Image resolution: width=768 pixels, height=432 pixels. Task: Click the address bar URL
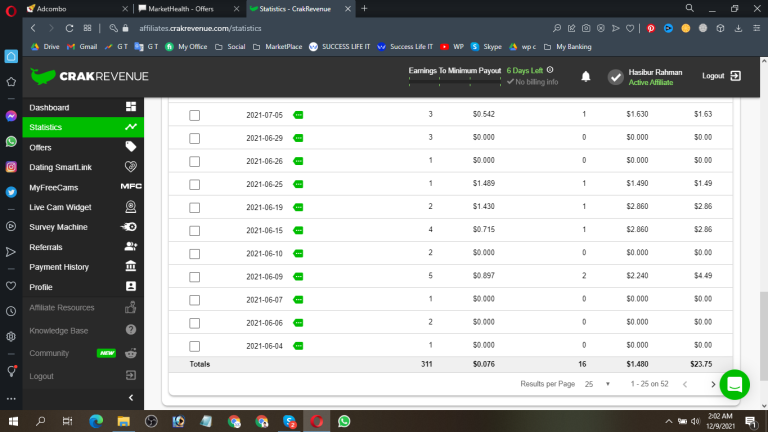(x=200, y=28)
